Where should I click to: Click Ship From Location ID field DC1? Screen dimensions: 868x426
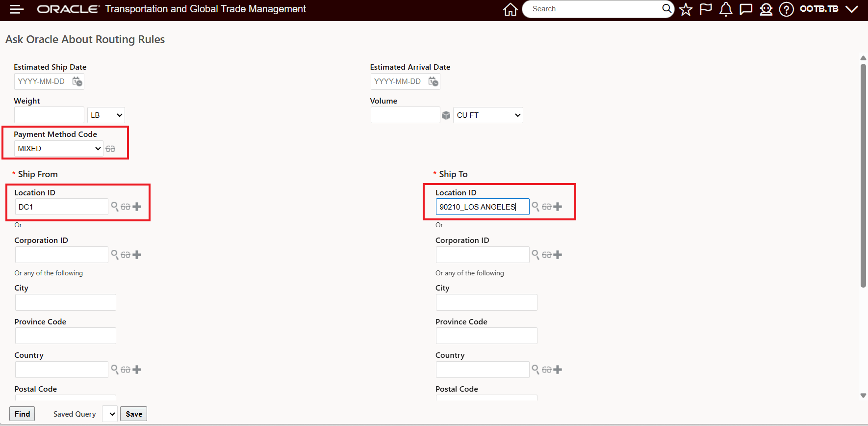(x=61, y=207)
